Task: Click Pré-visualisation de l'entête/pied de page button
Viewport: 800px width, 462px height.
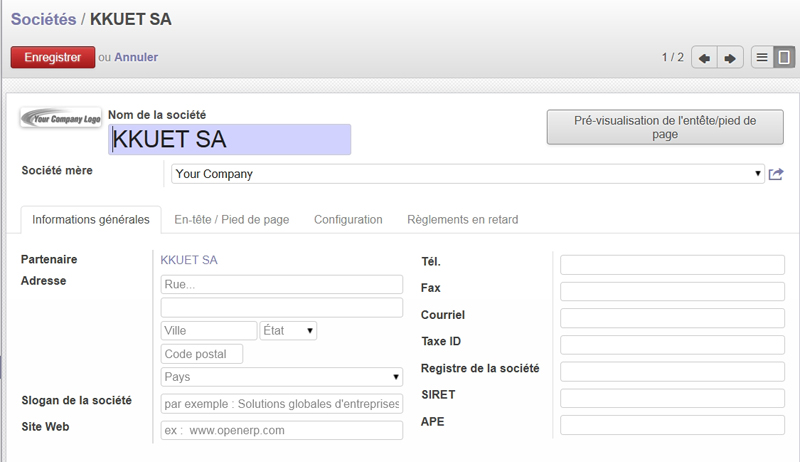Action: [665, 127]
